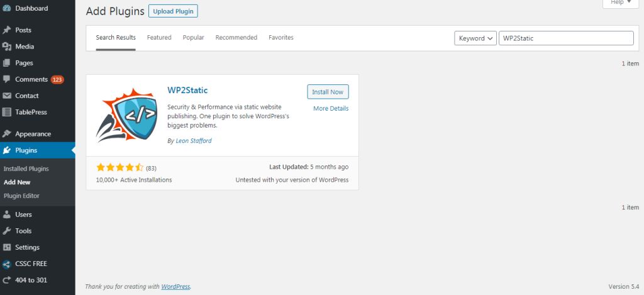The width and height of the screenshot is (644, 295).
Task: Click the Posts pushpin icon
Action: (x=6, y=30)
